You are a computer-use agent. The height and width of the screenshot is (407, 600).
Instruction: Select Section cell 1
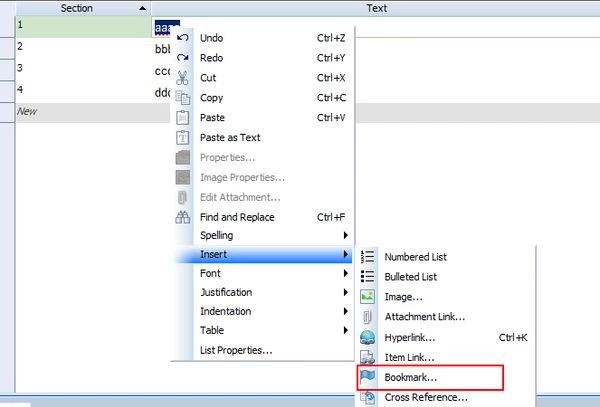click(x=83, y=26)
